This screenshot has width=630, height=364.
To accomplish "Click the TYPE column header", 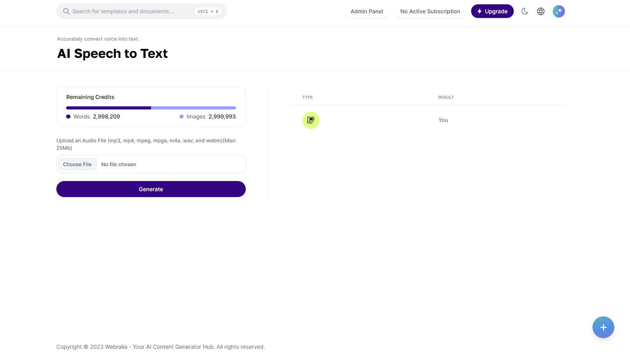I will tap(308, 97).
